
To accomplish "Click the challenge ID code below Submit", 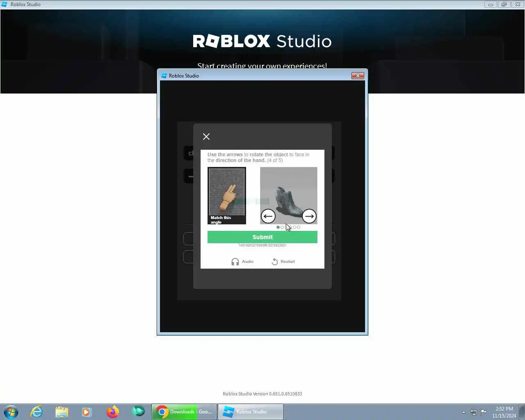I will click(262, 245).
